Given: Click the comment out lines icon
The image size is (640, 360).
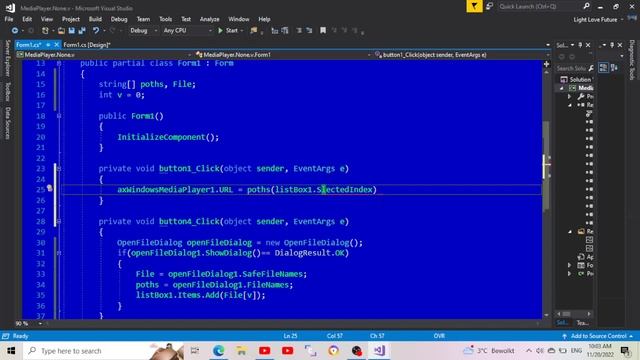Looking at the screenshot, I should tap(299, 31).
